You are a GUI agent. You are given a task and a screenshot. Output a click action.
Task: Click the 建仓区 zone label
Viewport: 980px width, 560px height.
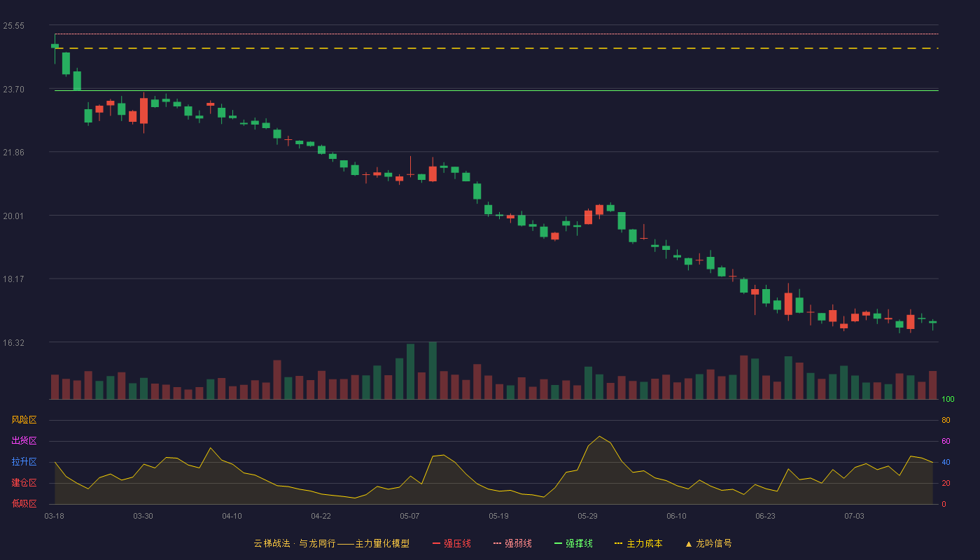(x=24, y=483)
